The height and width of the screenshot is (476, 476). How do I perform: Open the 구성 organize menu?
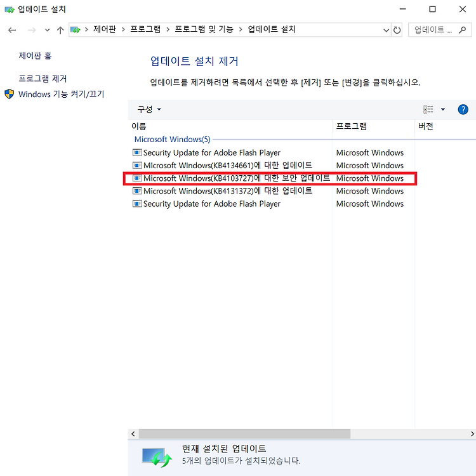tap(149, 109)
